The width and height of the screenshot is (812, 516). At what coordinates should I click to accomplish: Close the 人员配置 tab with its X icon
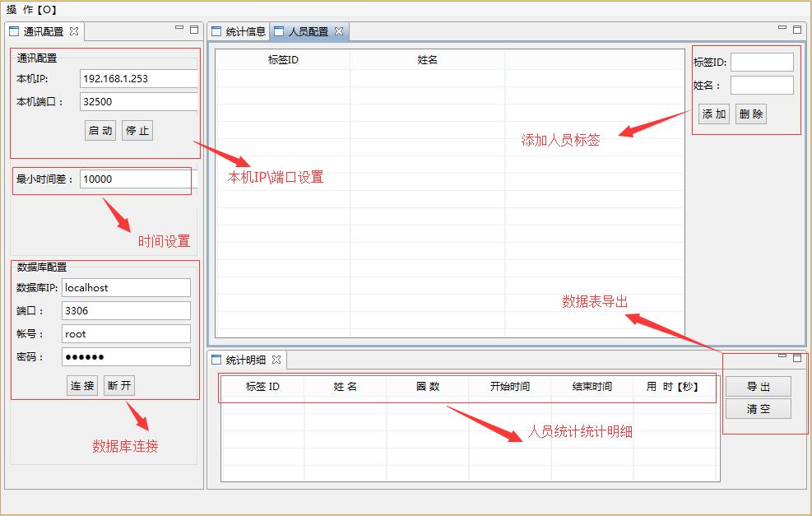coord(339,31)
